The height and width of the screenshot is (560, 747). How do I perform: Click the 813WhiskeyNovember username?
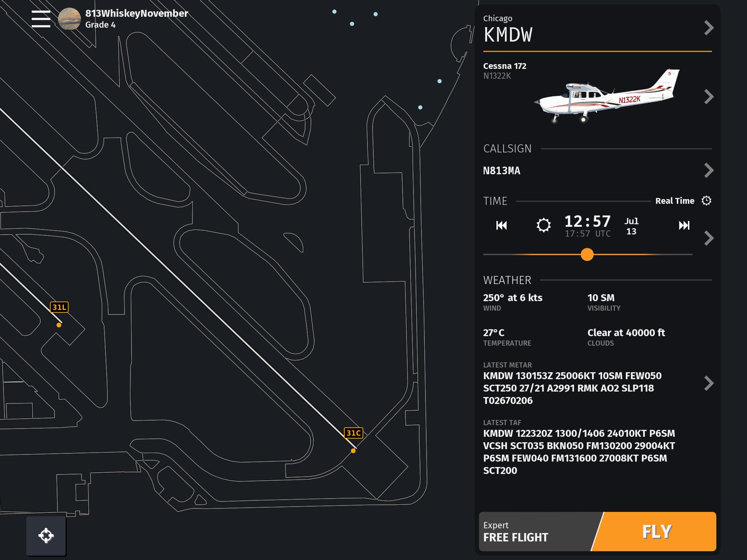pyautogui.click(x=137, y=14)
